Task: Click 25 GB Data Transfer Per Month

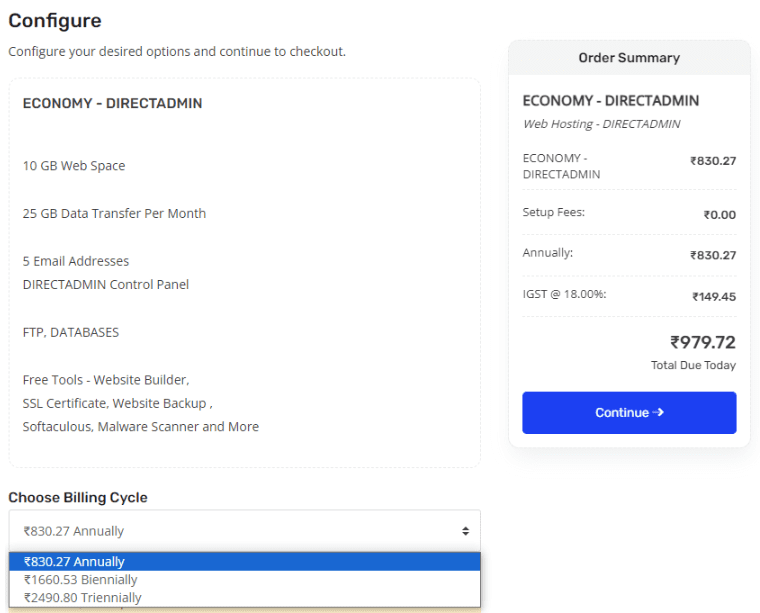Action: pyautogui.click(x=114, y=213)
